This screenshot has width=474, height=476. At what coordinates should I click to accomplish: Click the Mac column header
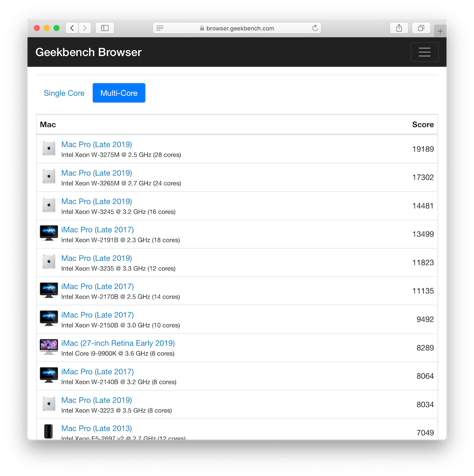tap(48, 125)
